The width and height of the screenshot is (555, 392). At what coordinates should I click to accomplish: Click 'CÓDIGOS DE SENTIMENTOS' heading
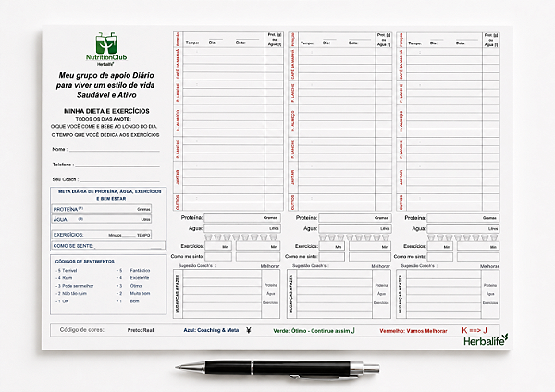pyautogui.click(x=84, y=262)
